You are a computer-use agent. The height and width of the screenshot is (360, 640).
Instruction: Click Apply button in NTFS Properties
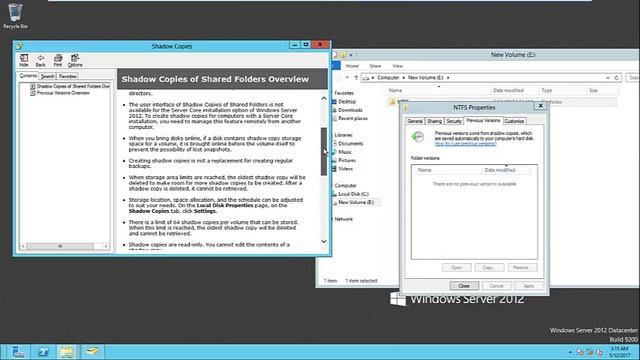pos(529,286)
